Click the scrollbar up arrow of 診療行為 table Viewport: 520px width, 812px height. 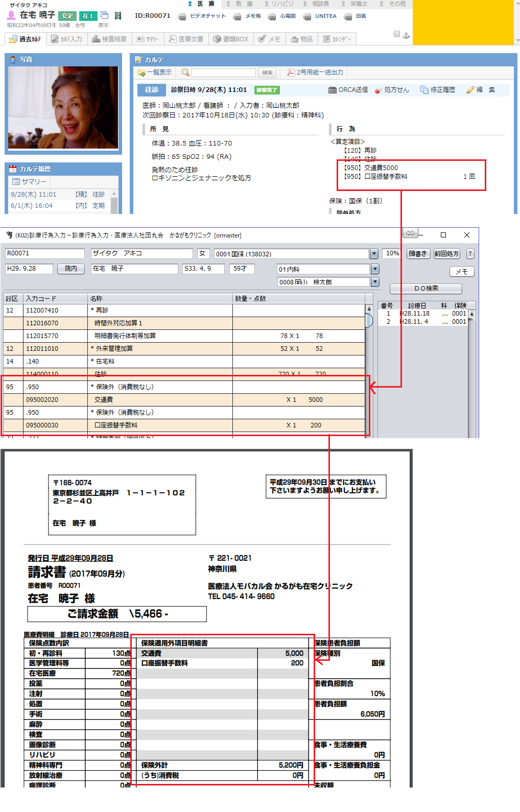pos(369,309)
